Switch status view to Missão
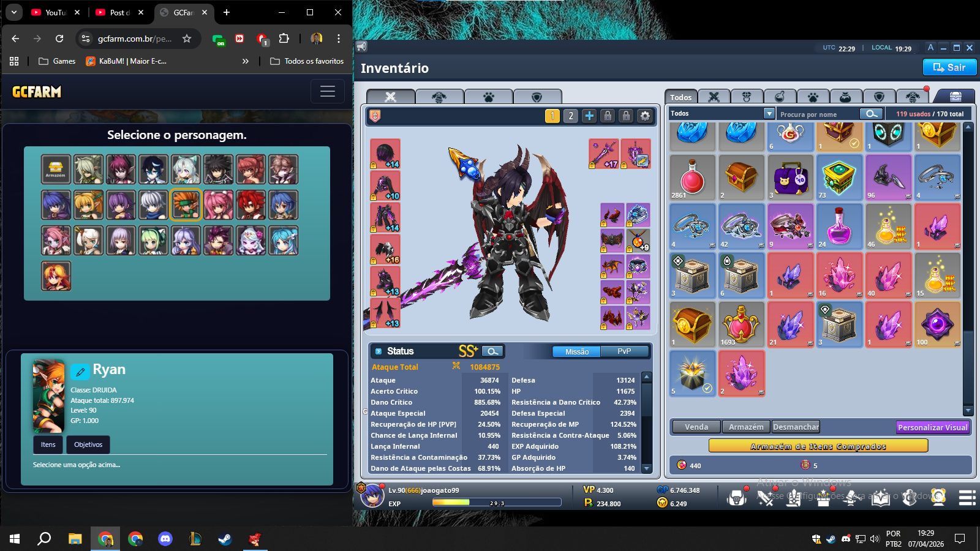 (x=577, y=351)
